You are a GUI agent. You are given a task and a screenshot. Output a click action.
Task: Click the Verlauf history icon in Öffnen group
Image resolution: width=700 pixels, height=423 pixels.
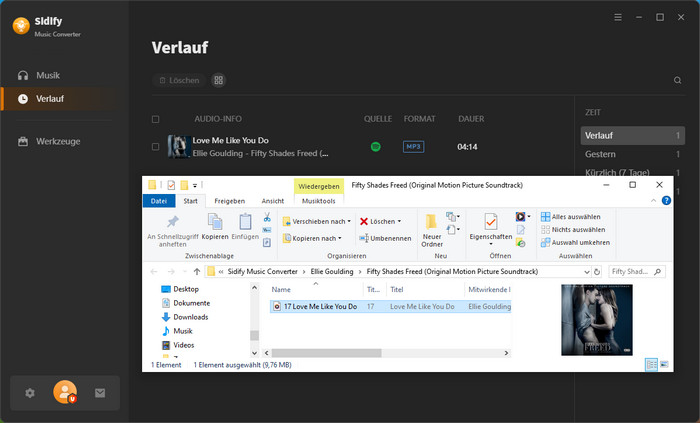point(521,243)
